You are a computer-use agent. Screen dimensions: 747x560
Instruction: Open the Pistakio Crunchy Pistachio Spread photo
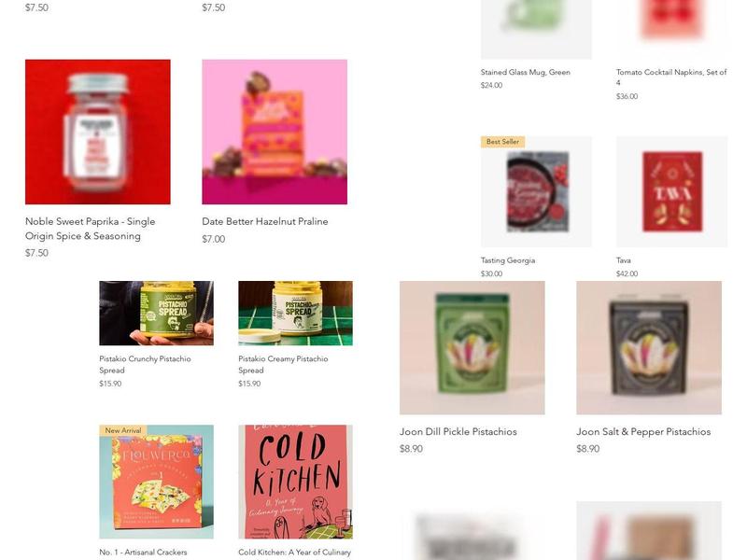pos(156,313)
